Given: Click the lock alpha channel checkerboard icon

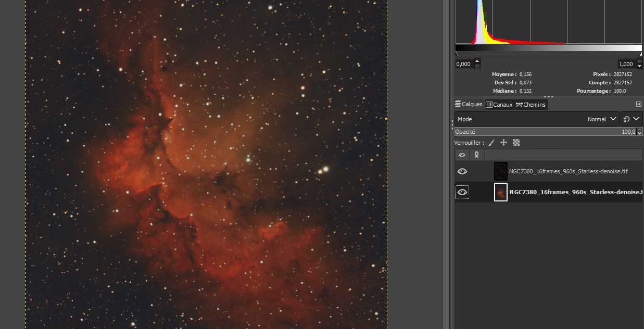Looking at the screenshot, I should point(516,143).
